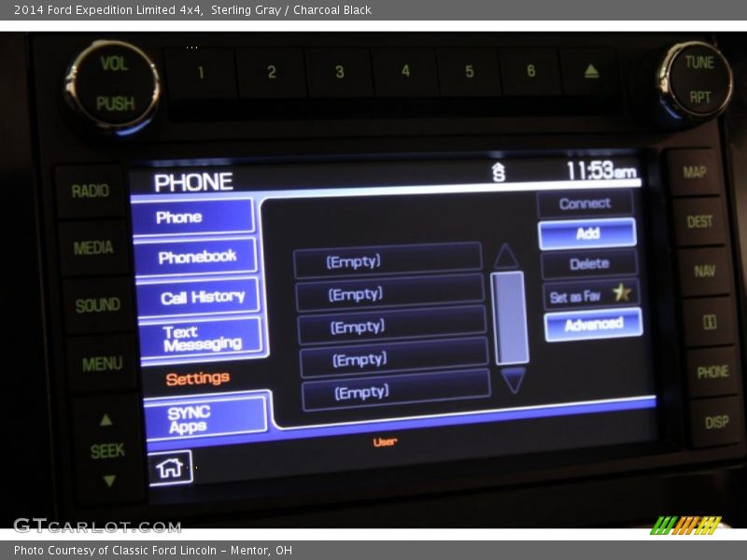The width and height of the screenshot is (747, 560).
Task: Tap the device list scrollbar thumb
Action: pos(510,318)
